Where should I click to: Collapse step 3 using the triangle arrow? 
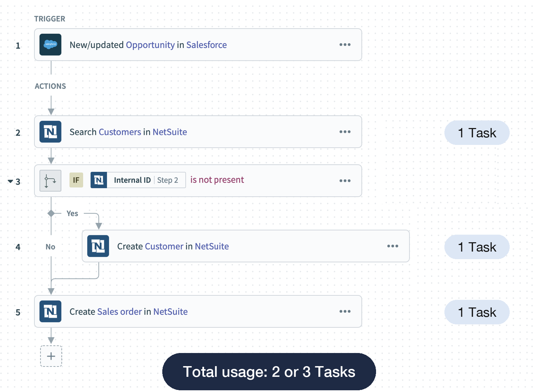tap(10, 181)
